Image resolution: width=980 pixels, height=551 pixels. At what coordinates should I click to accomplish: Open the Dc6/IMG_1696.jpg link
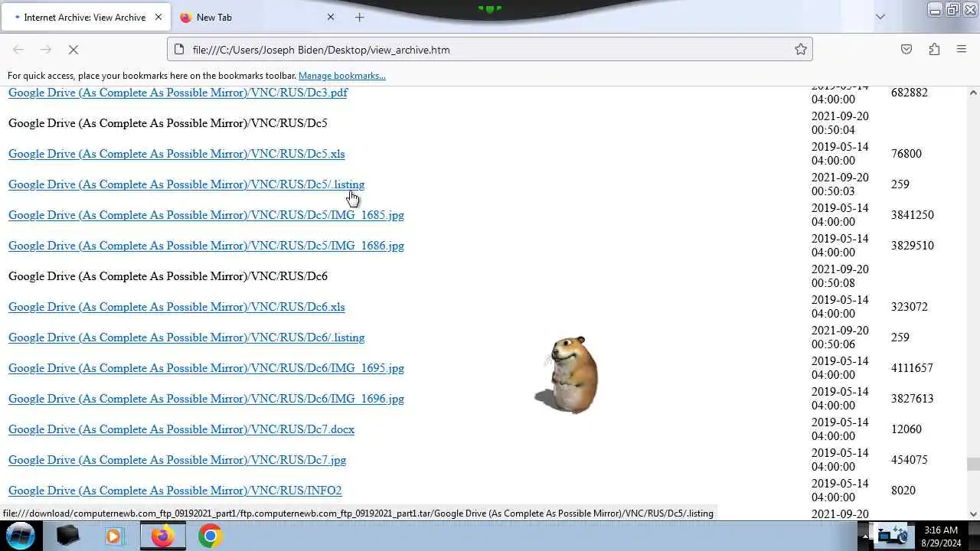206,399
